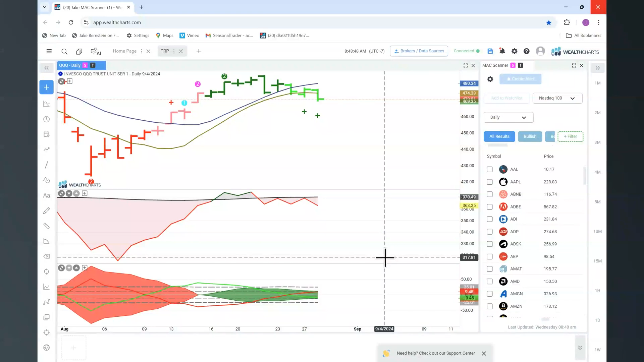Viewport: 644px width, 362px height.
Task: Open the top bar settings gear
Action: tap(514, 51)
